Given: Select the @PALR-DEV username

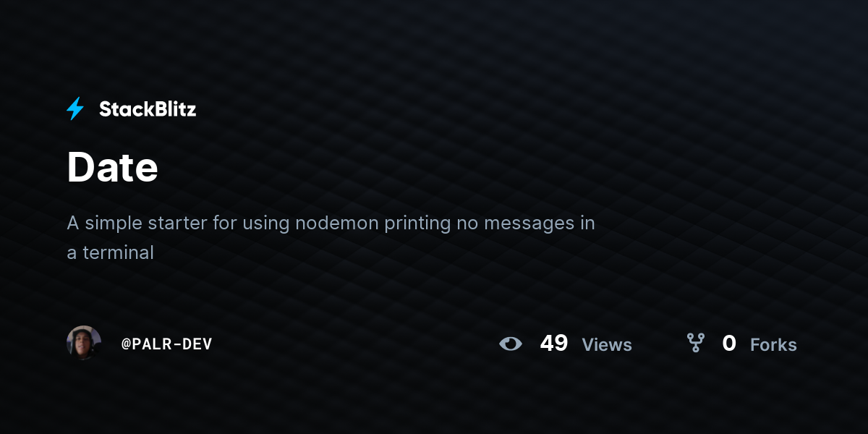Looking at the screenshot, I should tap(167, 344).
